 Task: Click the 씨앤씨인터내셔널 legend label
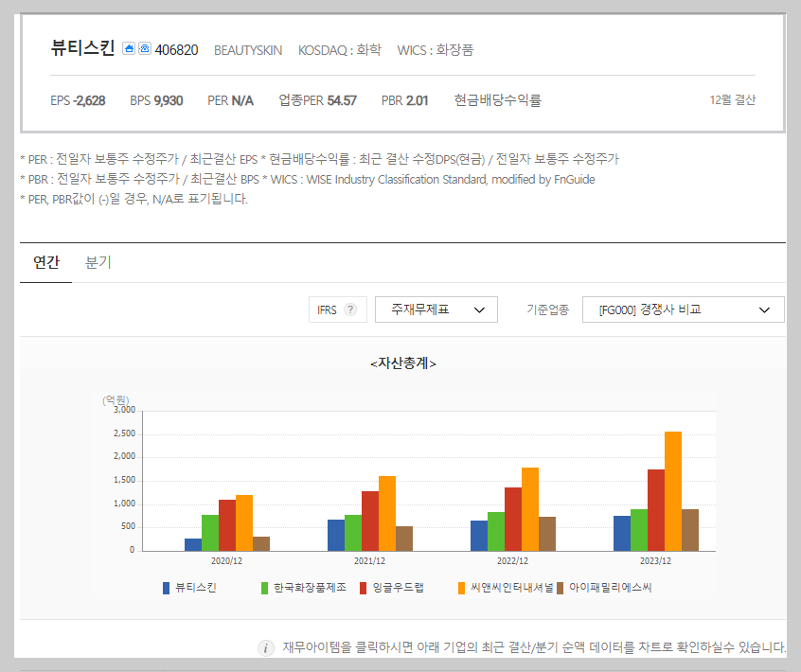point(511,588)
